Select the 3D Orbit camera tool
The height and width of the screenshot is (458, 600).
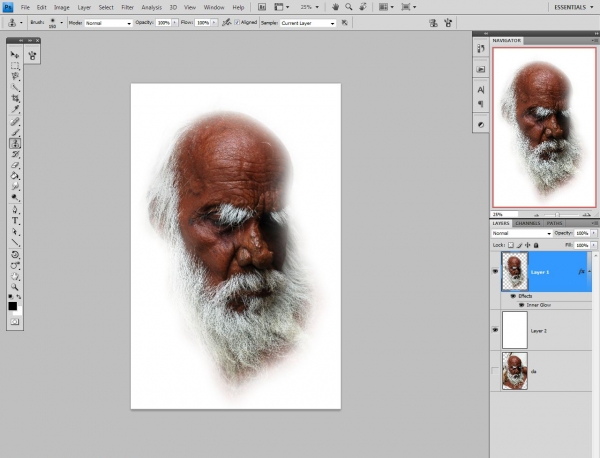(15, 266)
